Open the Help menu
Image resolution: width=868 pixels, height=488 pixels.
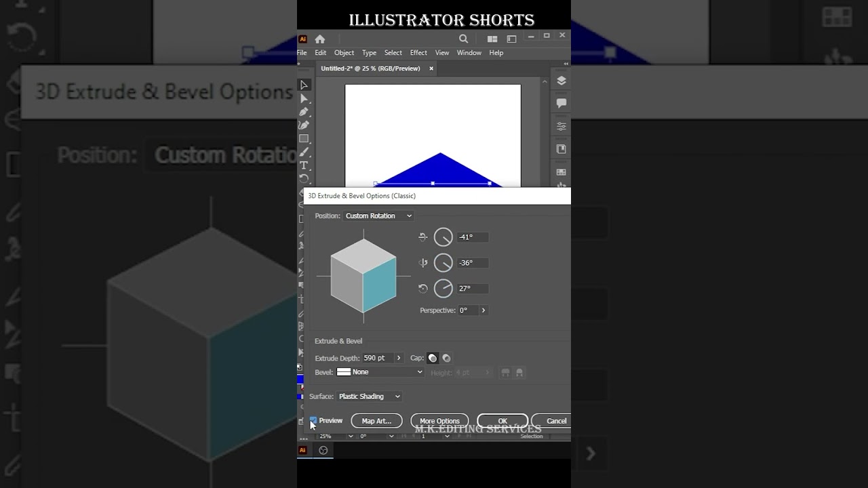pos(496,53)
